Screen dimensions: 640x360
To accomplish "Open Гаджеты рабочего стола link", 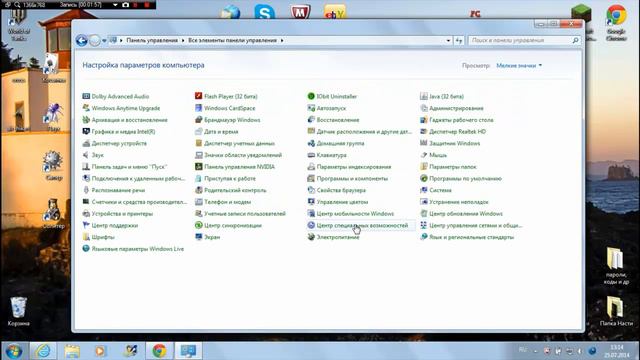I will (x=461, y=120).
